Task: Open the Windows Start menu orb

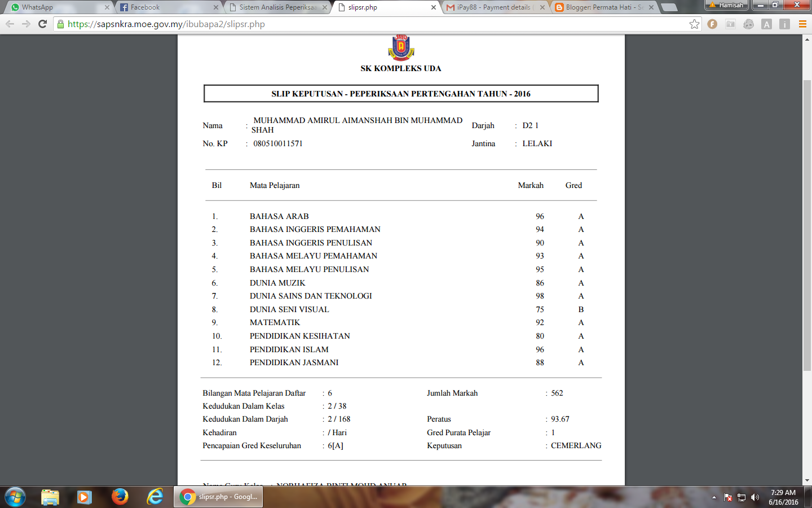Action: (15, 497)
